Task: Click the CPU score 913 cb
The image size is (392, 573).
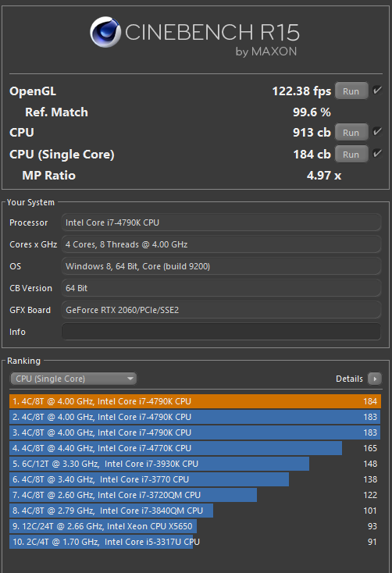Action: 312,132
